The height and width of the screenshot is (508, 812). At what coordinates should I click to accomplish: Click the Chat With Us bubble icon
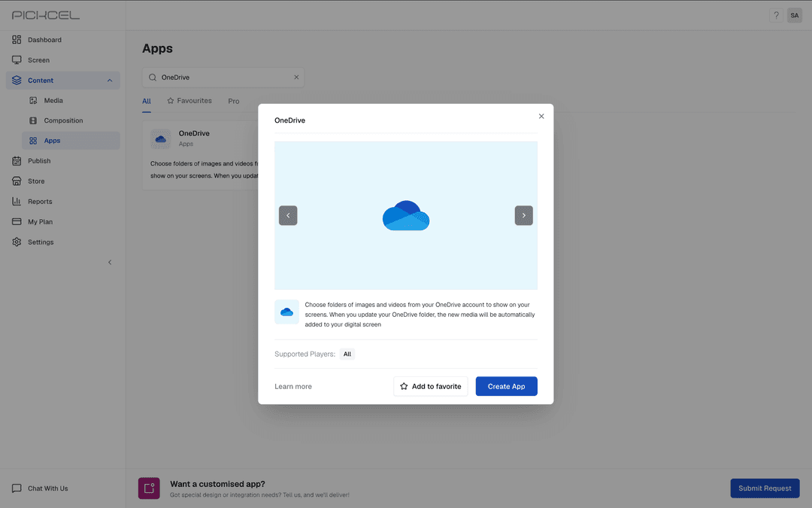(x=17, y=488)
